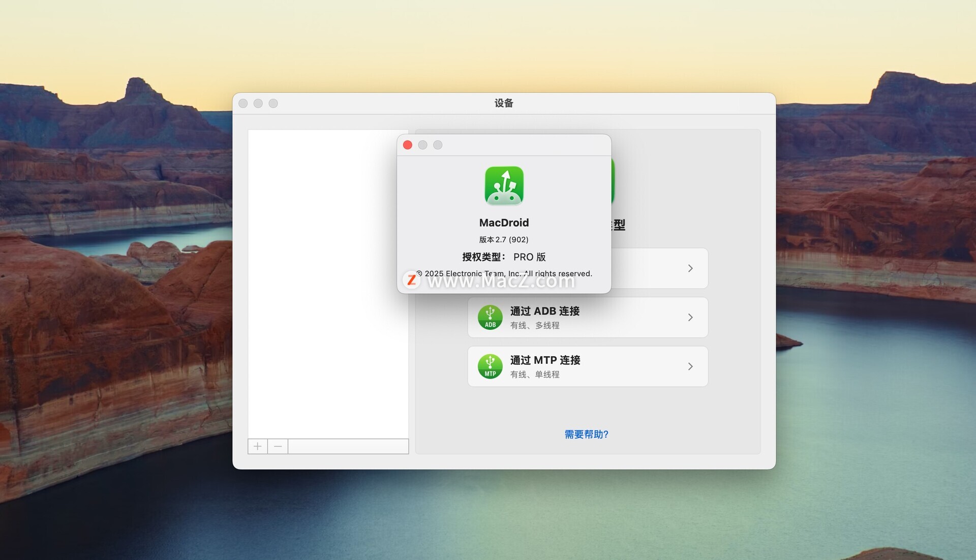The height and width of the screenshot is (560, 976).
Task: Click the green MTP USB icon
Action: 490,366
